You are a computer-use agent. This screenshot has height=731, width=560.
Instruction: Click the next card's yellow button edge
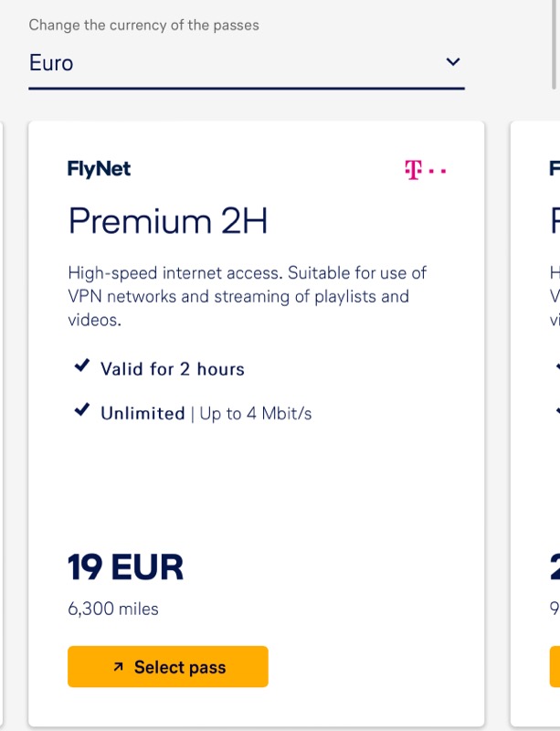(555, 667)
